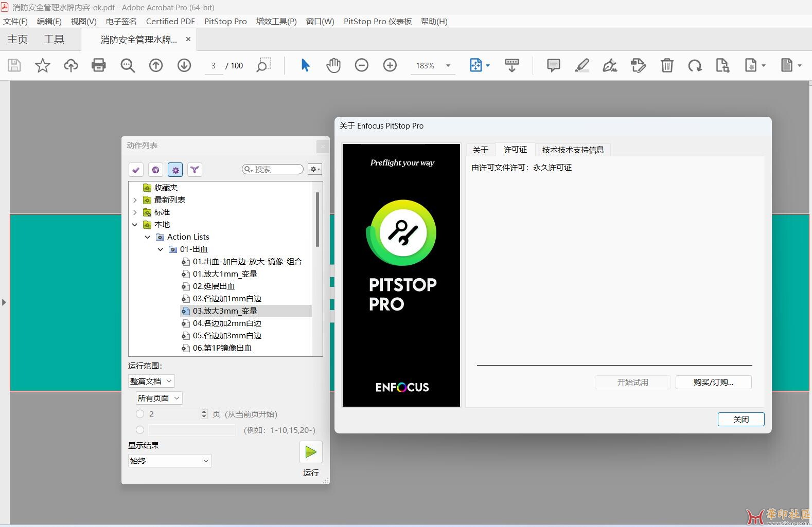Select the page range radio button

coord(140,430)
